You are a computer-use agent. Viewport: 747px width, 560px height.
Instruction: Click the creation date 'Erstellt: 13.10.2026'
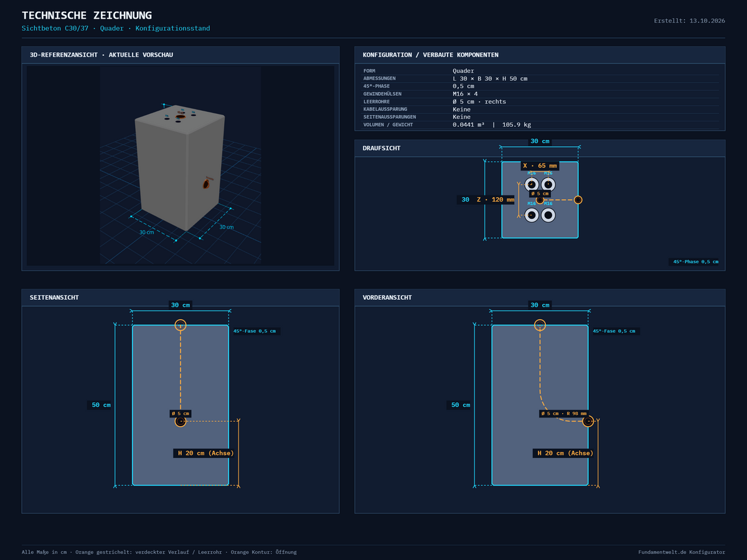689,21
